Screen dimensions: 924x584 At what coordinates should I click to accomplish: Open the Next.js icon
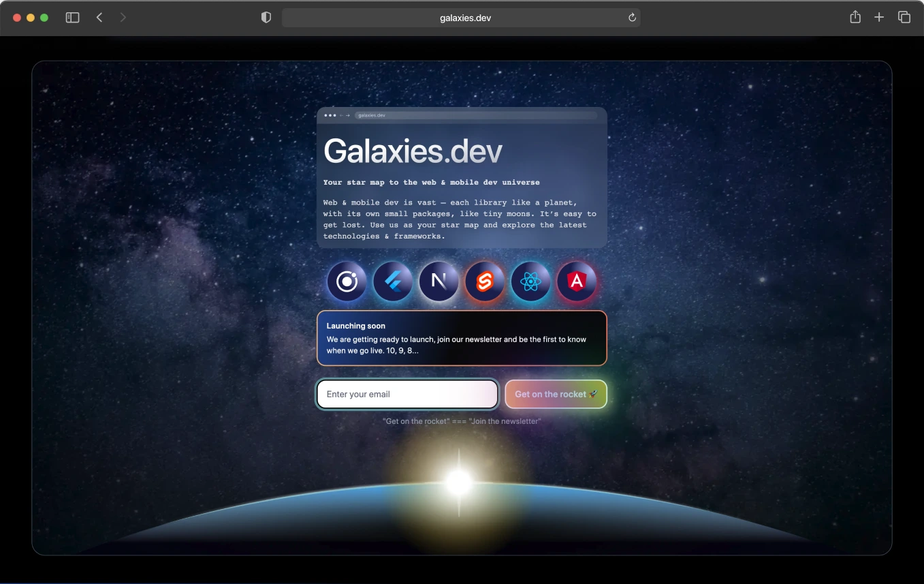coord(439,281)
